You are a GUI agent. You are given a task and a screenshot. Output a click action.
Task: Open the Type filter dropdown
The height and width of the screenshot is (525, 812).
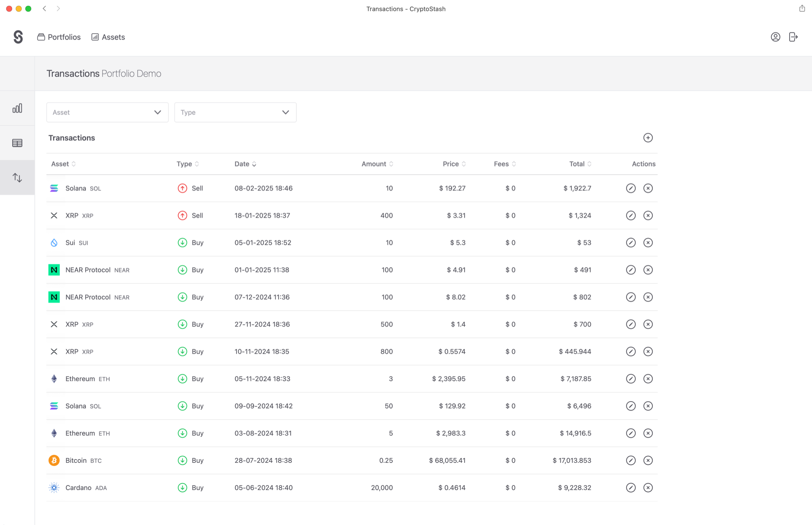coord(235,112)
